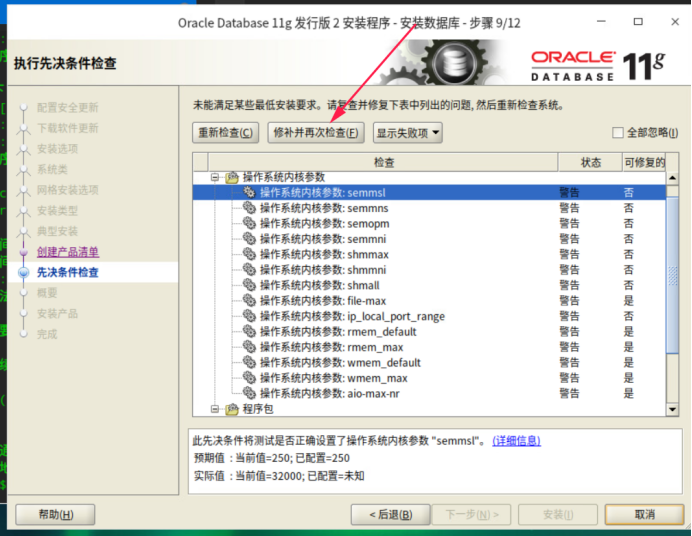Select row 操作系统内核参数: shmall
Screen dimensions: 692x536
click(x=429, y=285)
